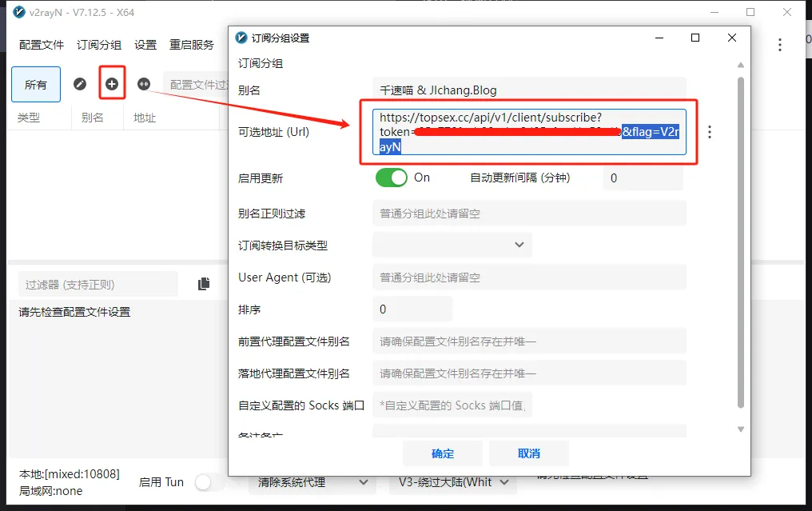Minimize the 订阅分组设置 dialog
812x511 pixels.
(x=659, y=38)
